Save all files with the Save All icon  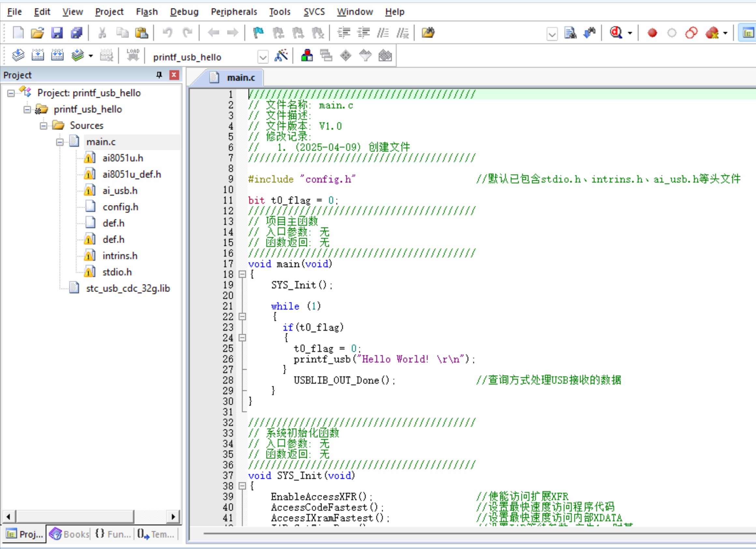tap(77, 33)
